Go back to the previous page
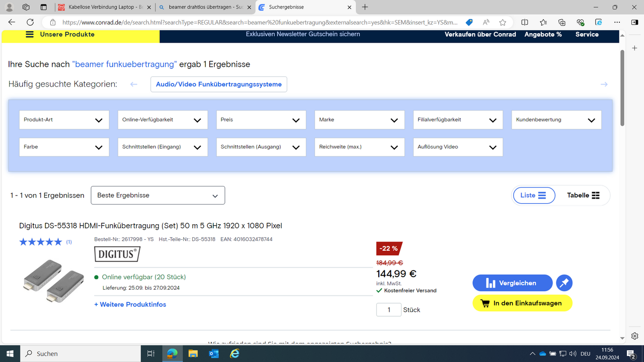Image resolution: width=644 pixels, height=362 pixels. pos(12,22)
